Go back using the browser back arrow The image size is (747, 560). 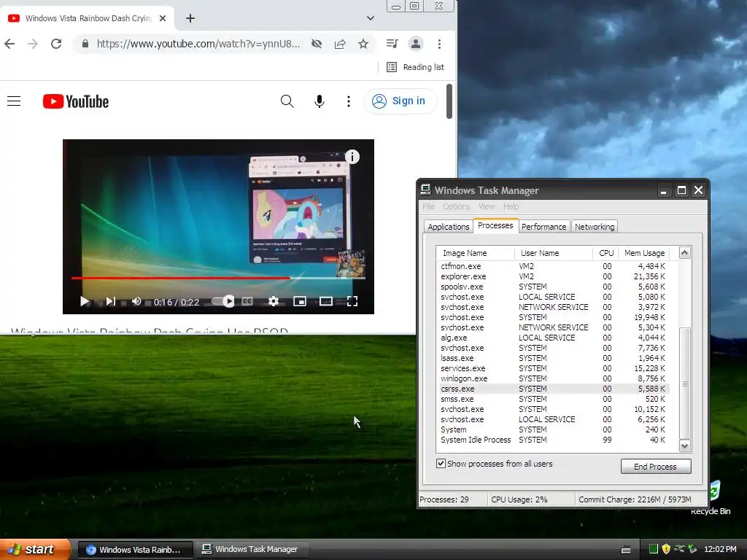tap(9, 44)
